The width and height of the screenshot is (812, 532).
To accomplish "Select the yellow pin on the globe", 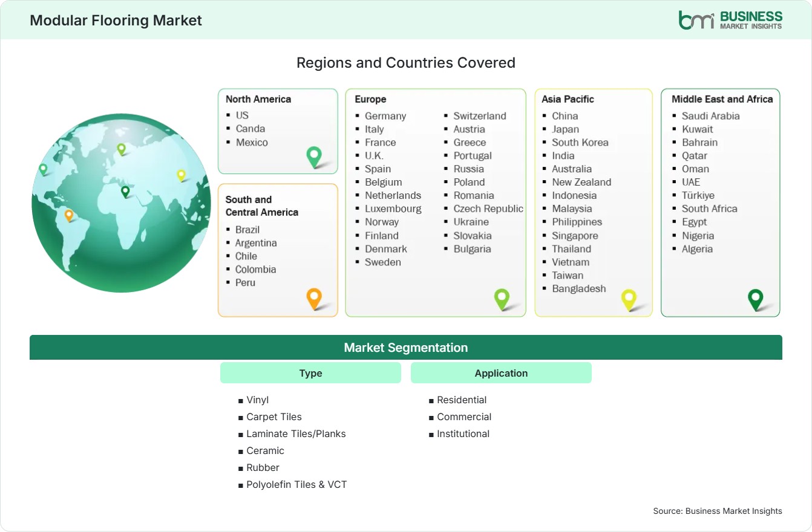I will (181, 175).
